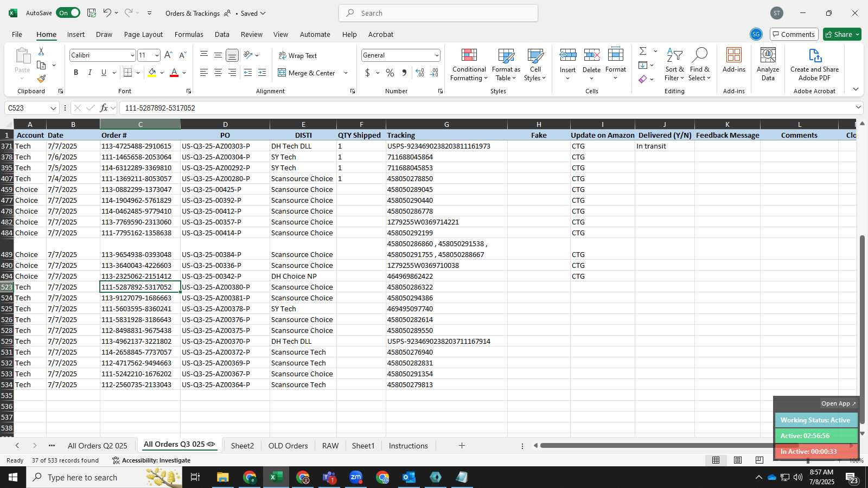Decrease font size with the small A icon
The image size is (868, 488).
tap(182, 55)
